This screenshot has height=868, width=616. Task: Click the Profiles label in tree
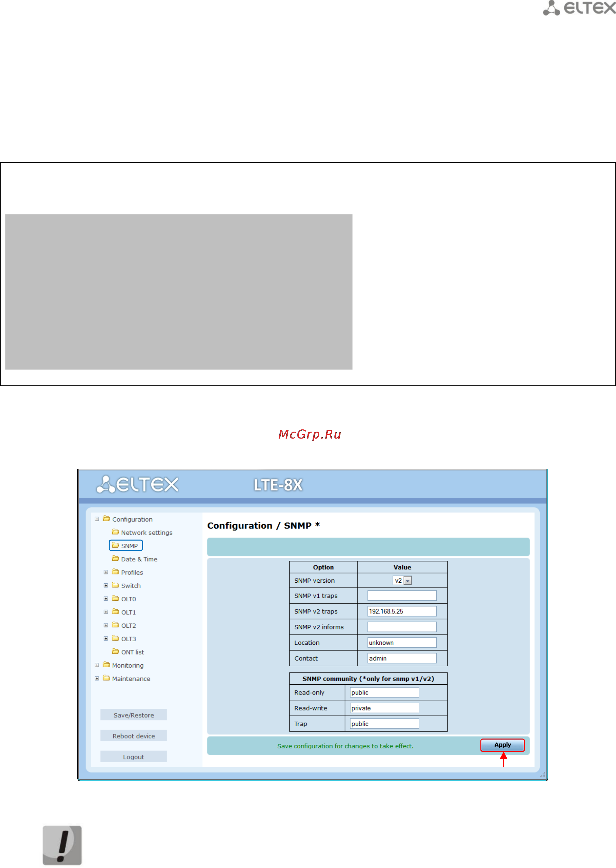click(132, 572)
